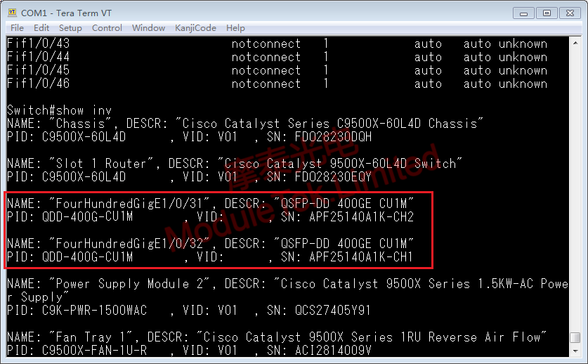Image resolution: width=588 pixels, height=364 pixels.
Task: Open the Edit menu
Action: pyautogui.click(x=41, y=28)
